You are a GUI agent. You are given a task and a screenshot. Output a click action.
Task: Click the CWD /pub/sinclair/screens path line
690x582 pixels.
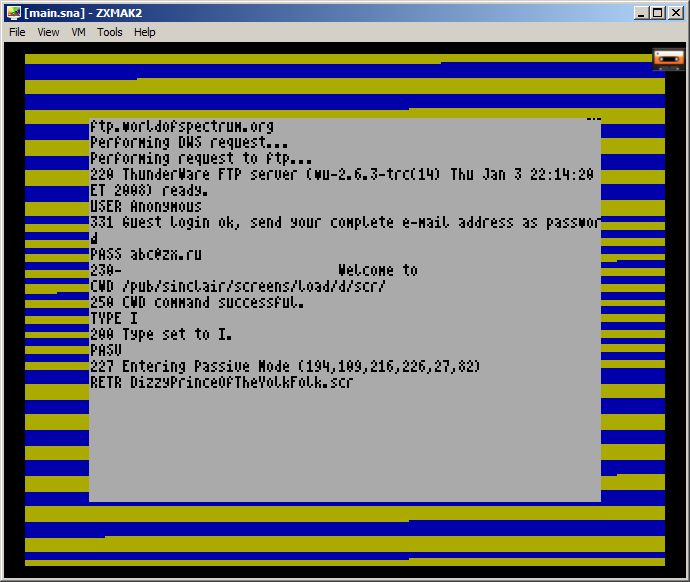[x=238, y=286]
